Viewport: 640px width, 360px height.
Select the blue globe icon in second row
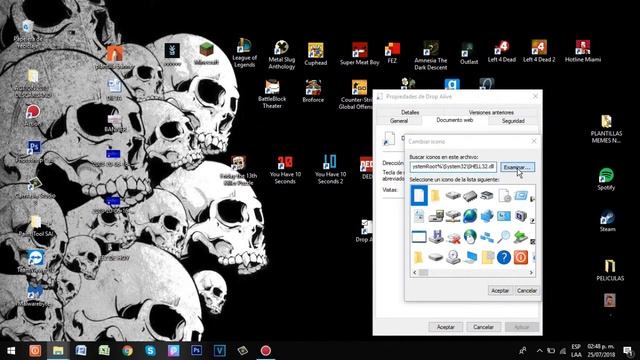coord(470,216)
